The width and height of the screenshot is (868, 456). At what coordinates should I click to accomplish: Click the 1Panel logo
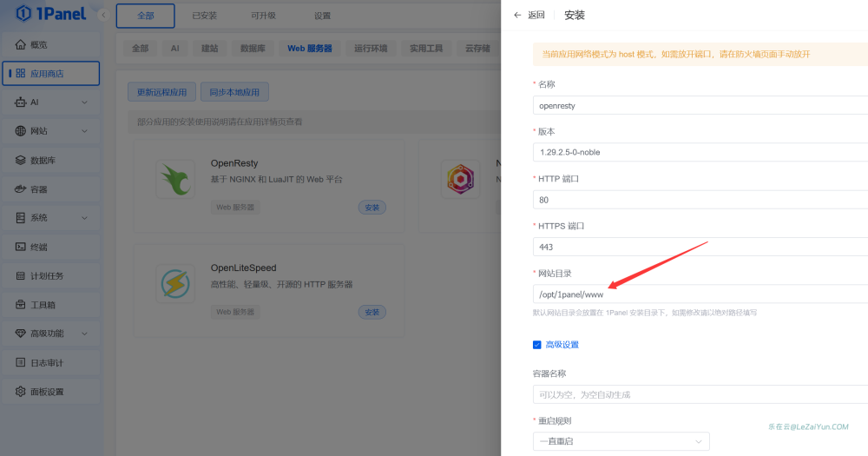pyautogui.click(x=51, y=13)
